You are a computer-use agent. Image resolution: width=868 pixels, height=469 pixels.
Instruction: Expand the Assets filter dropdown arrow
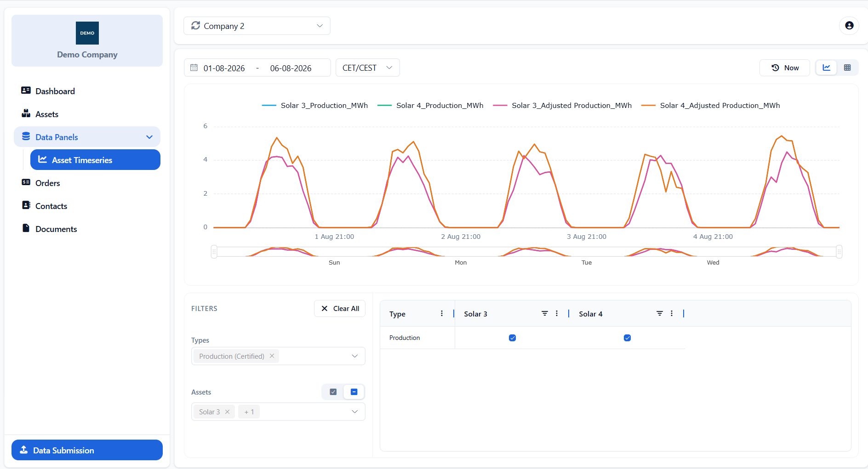coord(355,412)
